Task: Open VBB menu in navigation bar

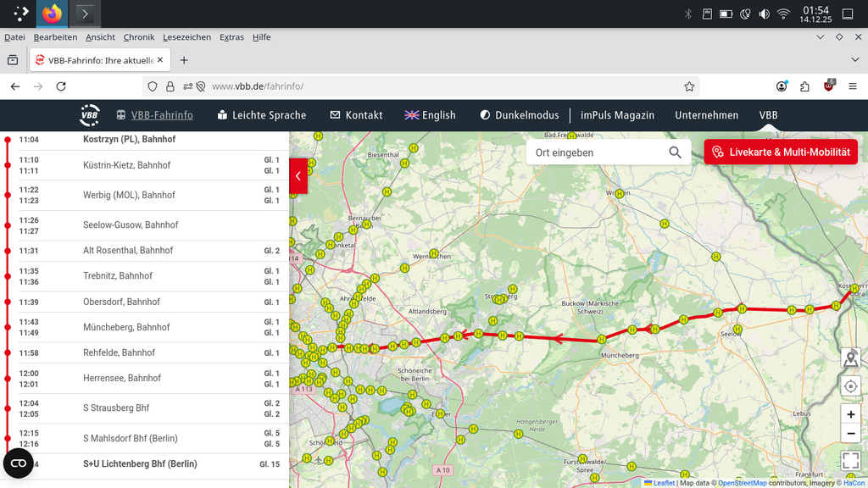Action: [x=768, y=115]
